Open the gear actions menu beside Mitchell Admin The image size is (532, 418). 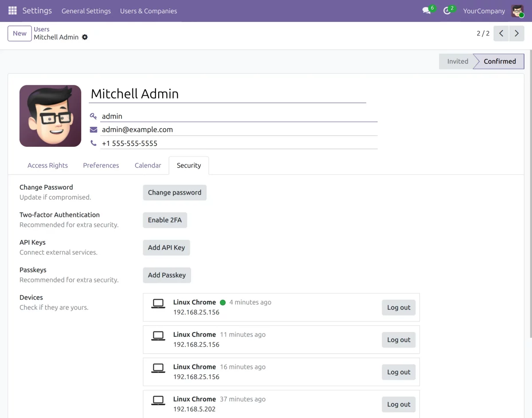[x=85, y=37]
